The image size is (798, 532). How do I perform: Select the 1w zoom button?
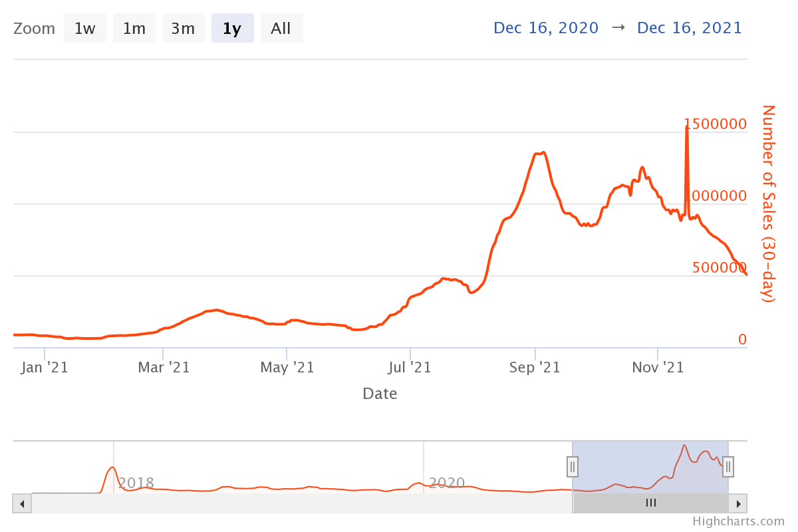click(x=84, y=29)
